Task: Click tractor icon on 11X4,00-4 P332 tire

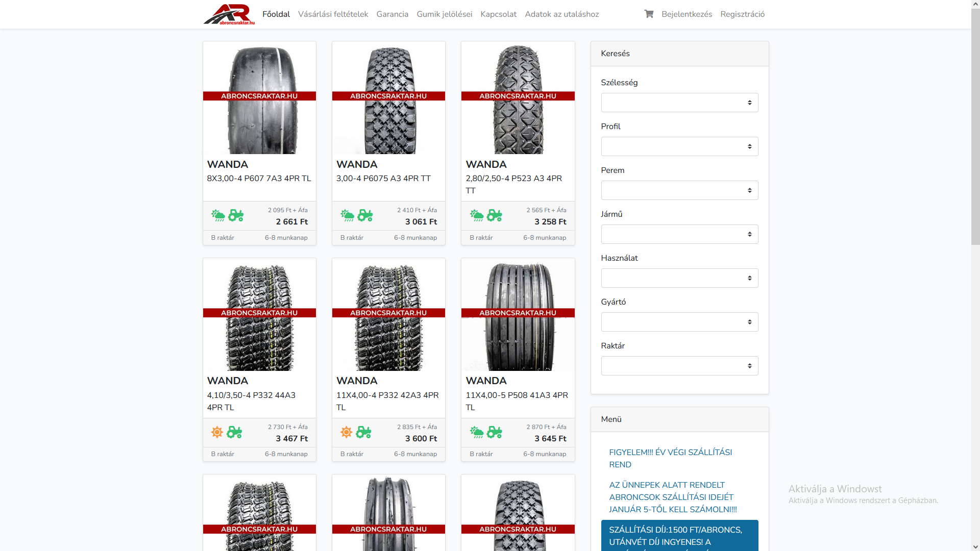Action: (364, 432)
